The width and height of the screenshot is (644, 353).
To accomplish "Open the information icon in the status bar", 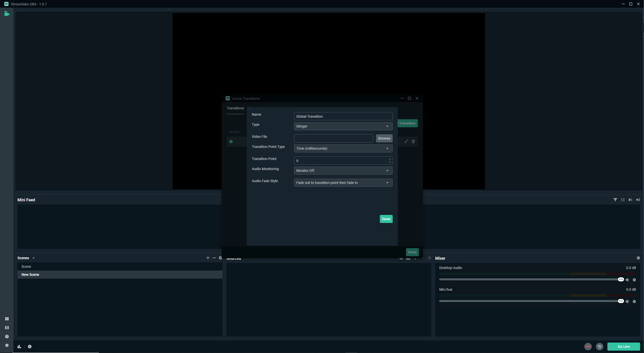I will click(30, 346).
